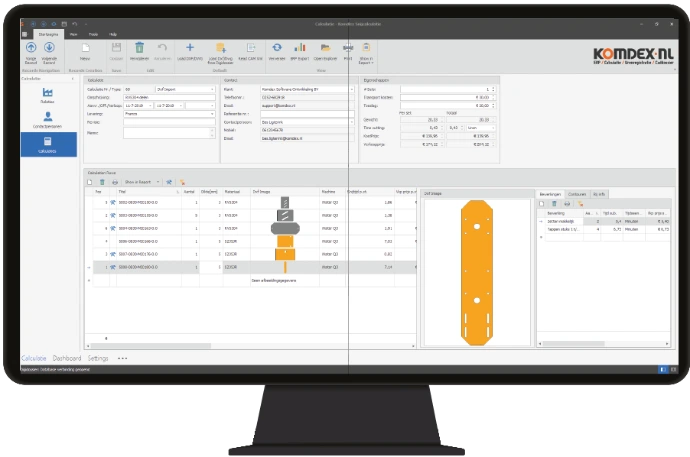Image resolution: width=690 pixels, height=457 pixels.
Task: Click the trash icon in Bewerkingen toolbar
Action: click(554, 204)
